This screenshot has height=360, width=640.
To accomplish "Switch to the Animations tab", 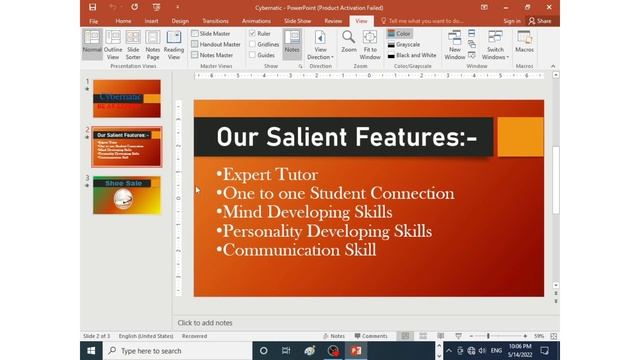I will [x=256, y=21].
